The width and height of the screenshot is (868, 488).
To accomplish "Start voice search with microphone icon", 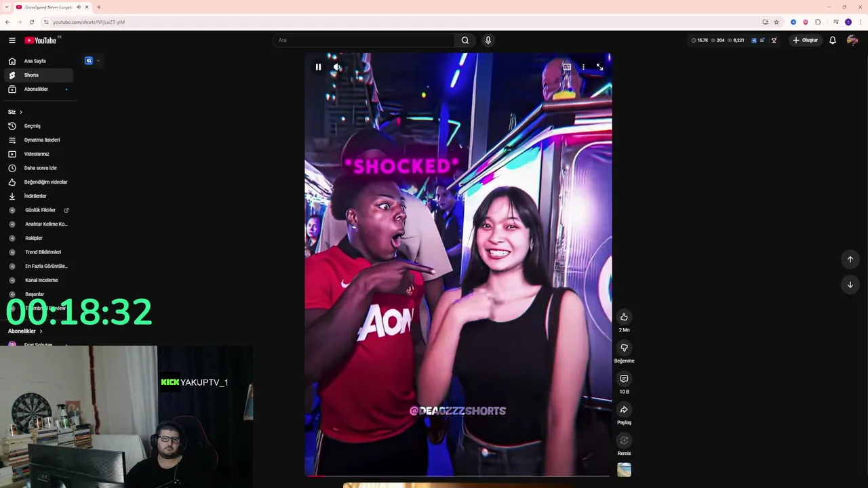I will click(x=488, y=40).
